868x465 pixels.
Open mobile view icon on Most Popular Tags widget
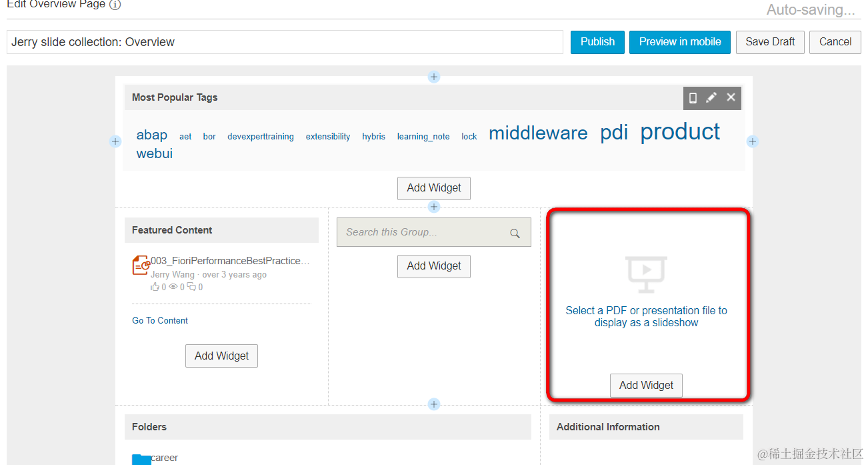pyautogui.click(x=693, y=97)
